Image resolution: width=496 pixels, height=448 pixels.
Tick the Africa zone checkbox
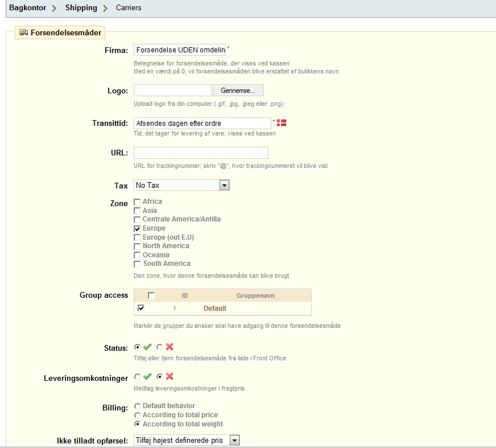pyautogui.click(x=137, y=202)
